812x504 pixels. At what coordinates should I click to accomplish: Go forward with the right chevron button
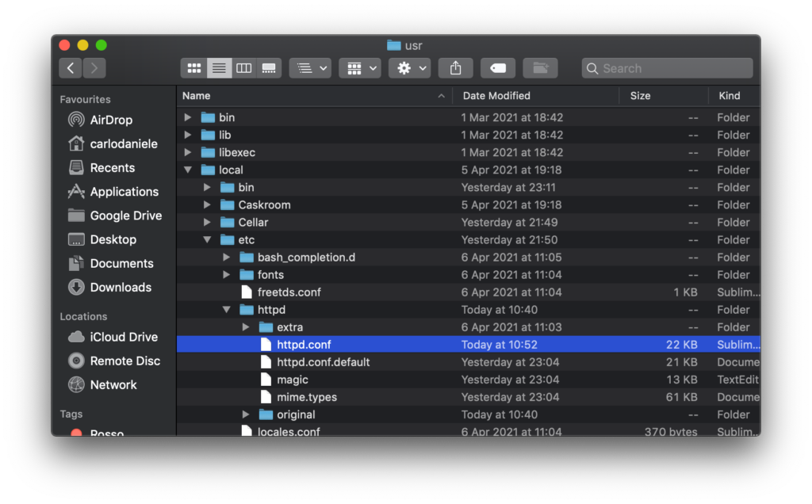coord(94,68)
